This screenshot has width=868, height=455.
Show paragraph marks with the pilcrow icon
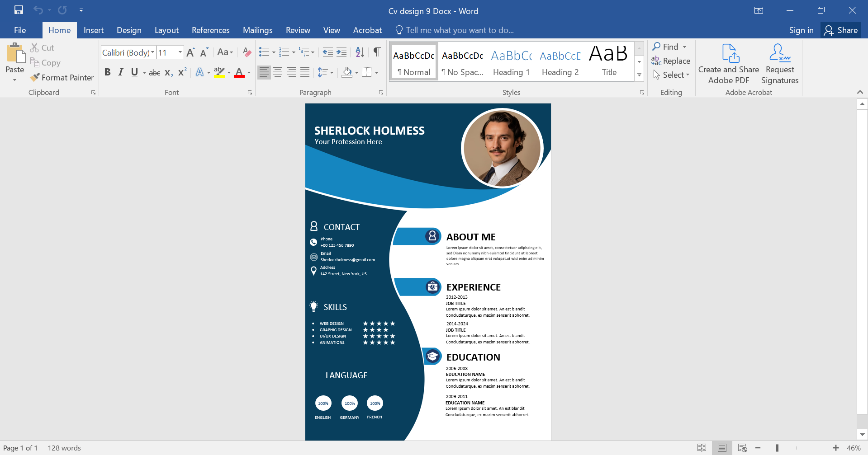377,52
